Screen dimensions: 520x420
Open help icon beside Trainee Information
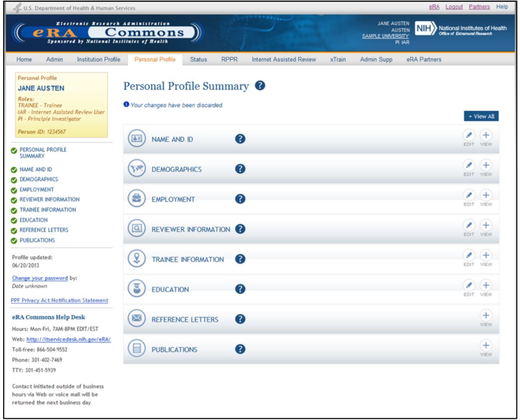click(240, 259)
